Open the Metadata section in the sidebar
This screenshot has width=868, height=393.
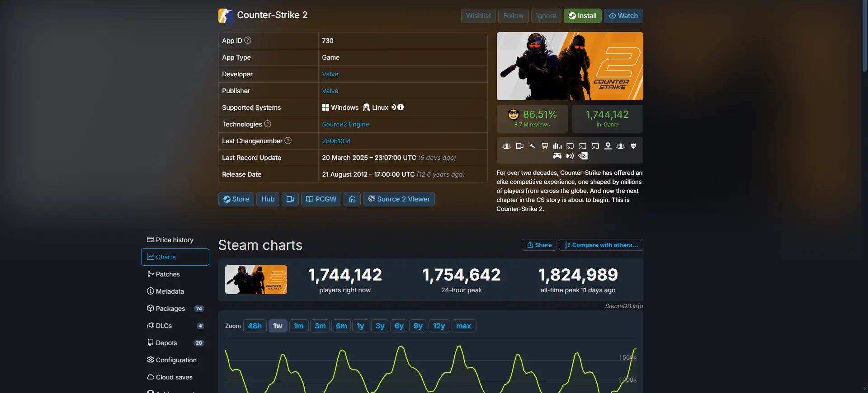click(175, 291)
